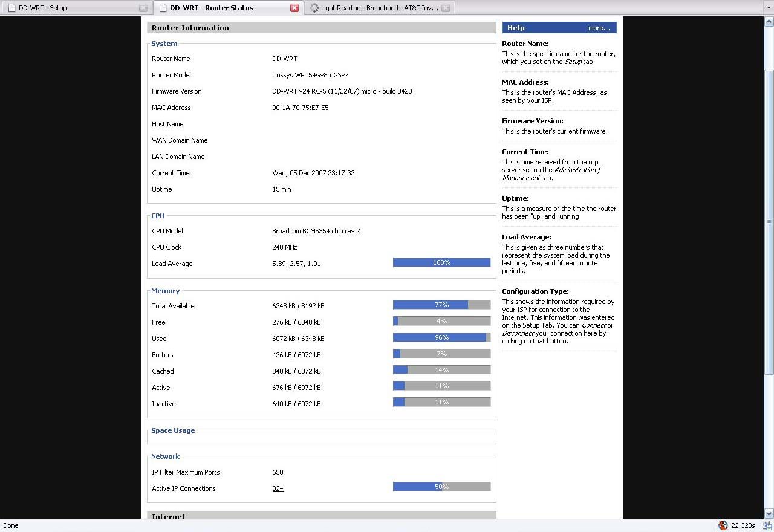774x532 pixels.
Task: Close the Light Reading tab
Action: [x=446, y=8]
